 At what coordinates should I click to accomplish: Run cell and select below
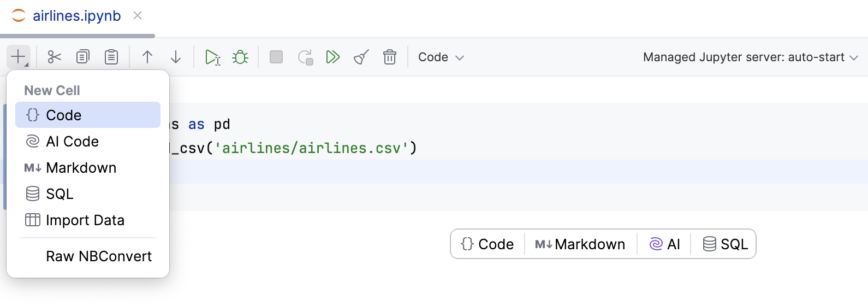pos(212,57)
